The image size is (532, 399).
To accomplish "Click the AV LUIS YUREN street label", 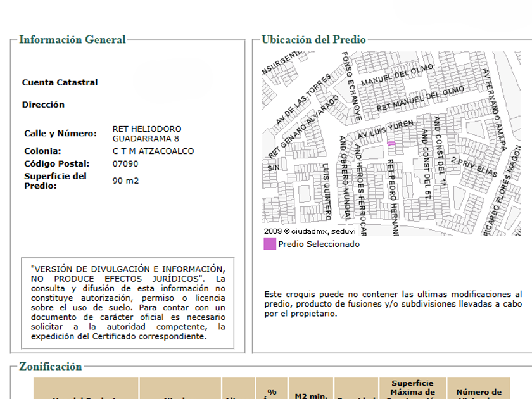I will coord(386,129).
